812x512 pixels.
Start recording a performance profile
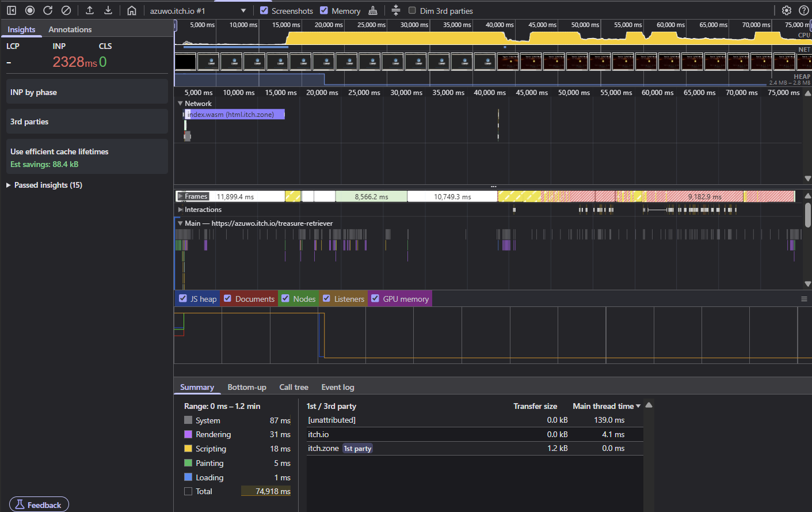point(30,10)
